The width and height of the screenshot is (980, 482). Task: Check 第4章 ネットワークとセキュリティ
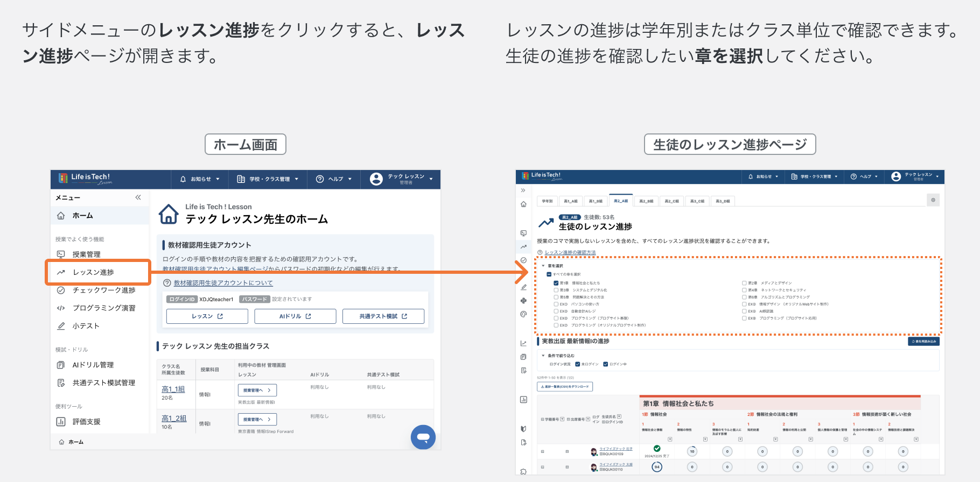pyautogui.click(x=744, y=290)
